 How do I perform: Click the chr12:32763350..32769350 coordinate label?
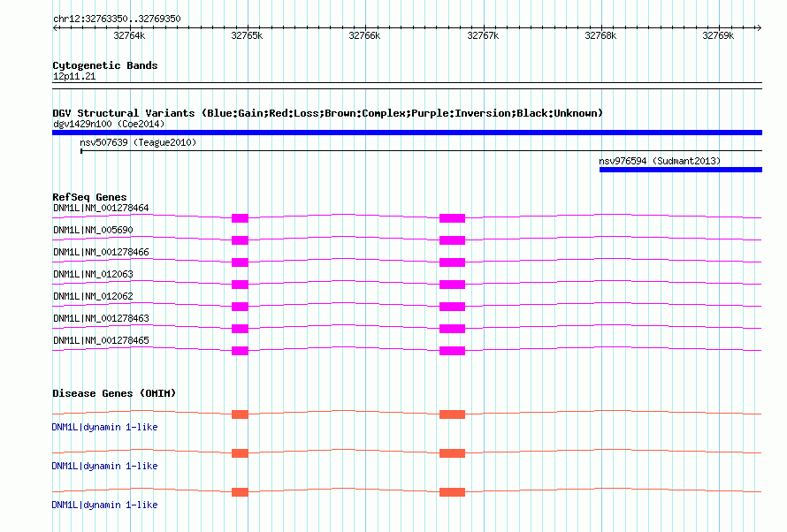point(117,19)
